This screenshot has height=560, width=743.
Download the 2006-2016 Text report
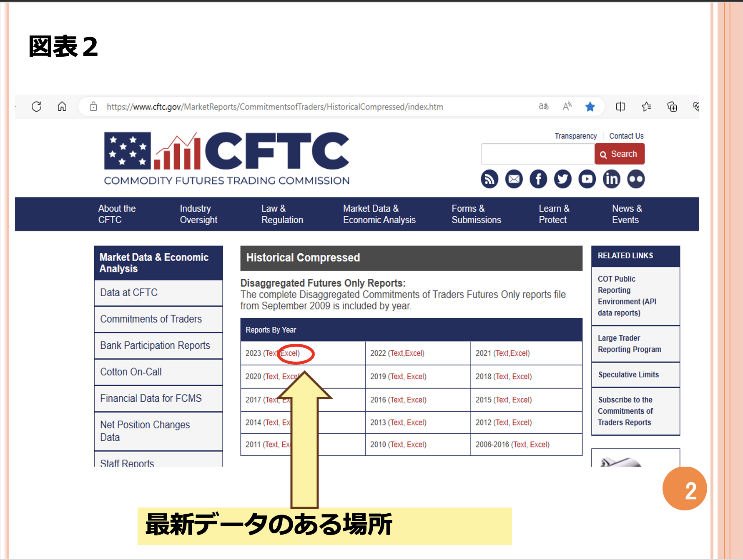[520, 445]
